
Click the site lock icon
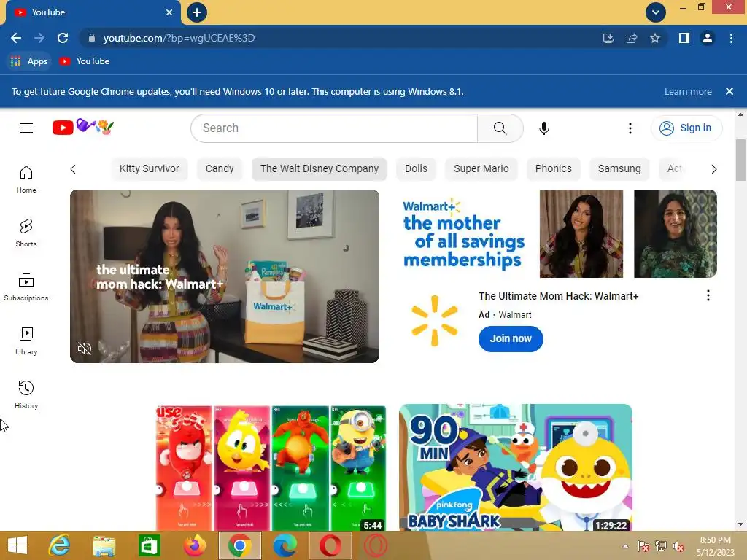coord(92,38)
